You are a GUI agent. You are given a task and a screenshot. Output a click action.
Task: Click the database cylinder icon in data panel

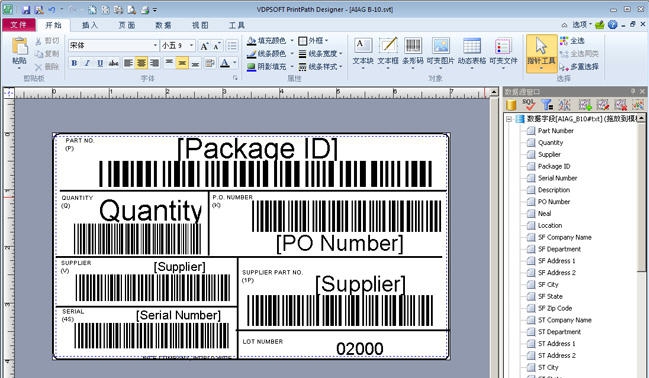tap(511, 105)
